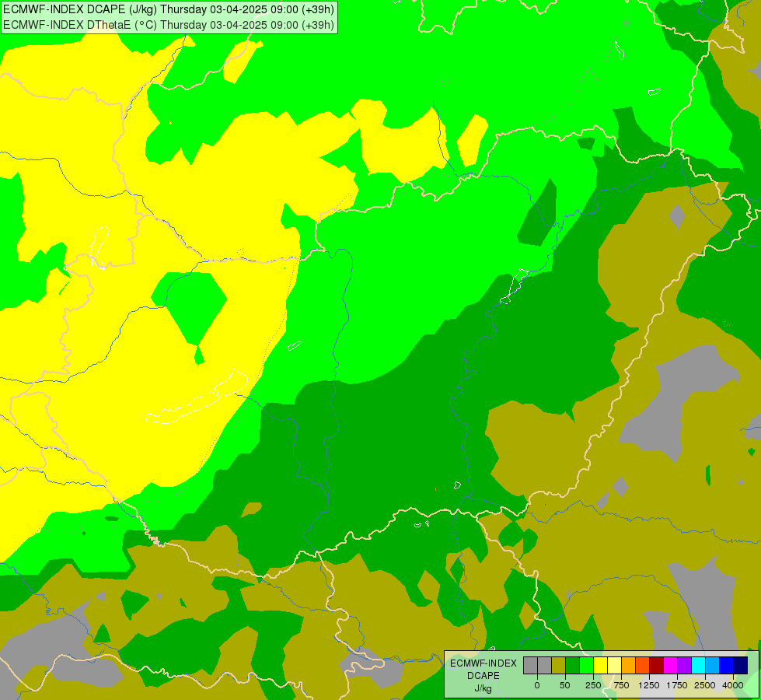The width and height of the screenshot is (761, 700).
Task: Click the cyan legend swatch
Action: (x=699, y=666)
